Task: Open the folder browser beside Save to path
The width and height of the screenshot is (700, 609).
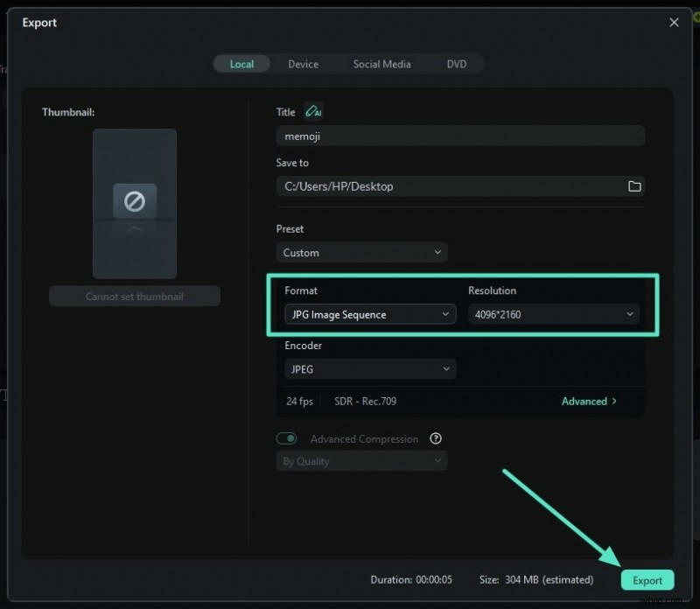Action: [x=634, y=186]
